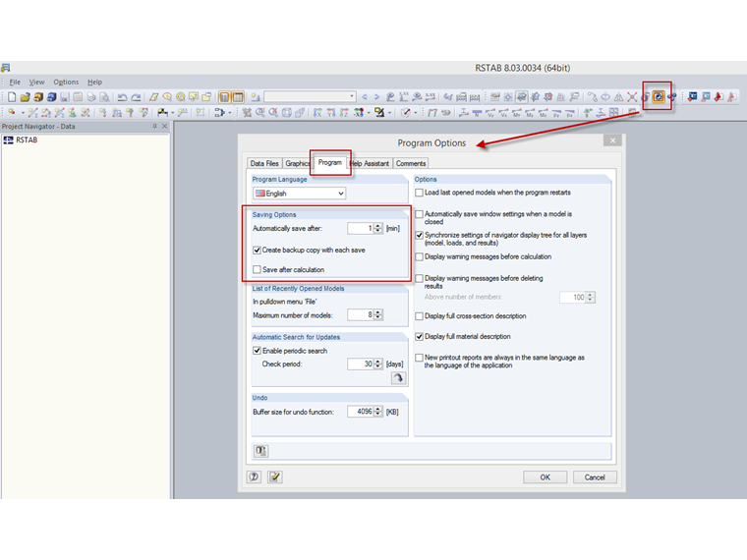The height and width of the screenshot is (560, 747).
Task: Click the isometric box view icon
Action: (287, 113)
